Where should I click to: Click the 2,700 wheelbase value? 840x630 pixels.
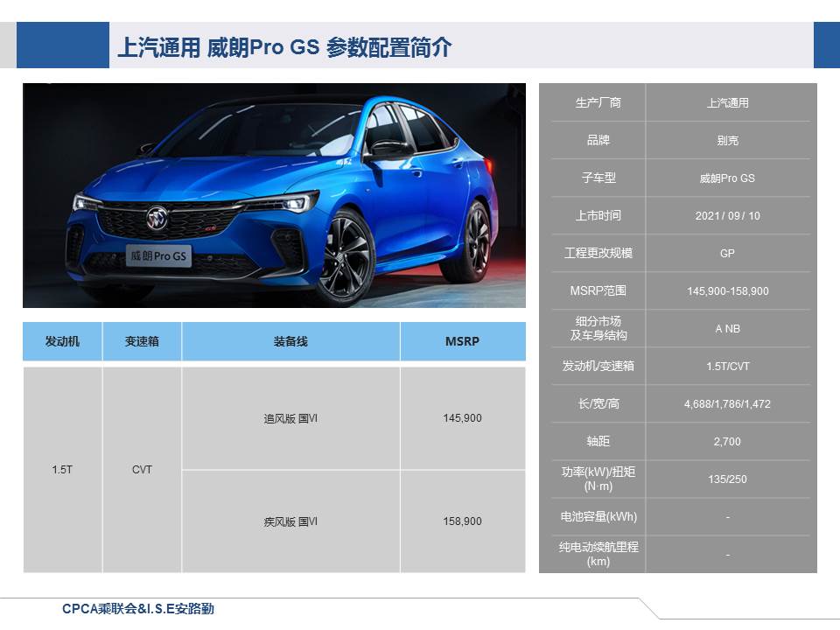(x=727, y=442)
